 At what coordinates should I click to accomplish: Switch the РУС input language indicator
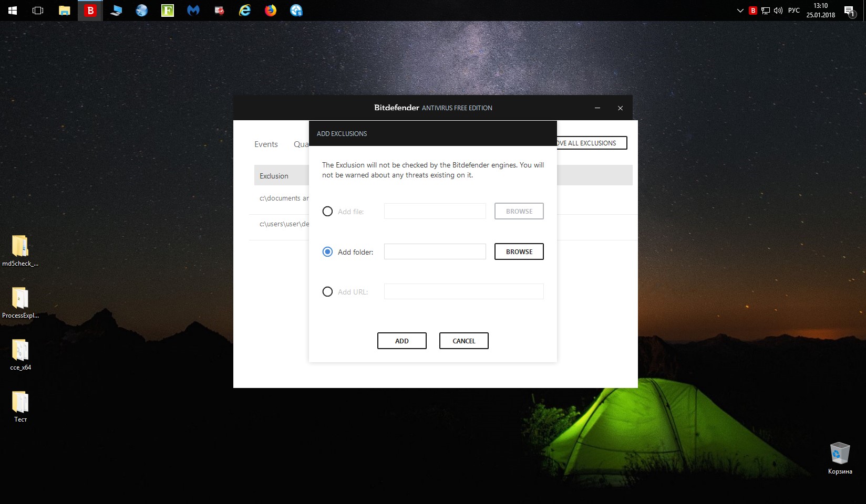point(794,10)
